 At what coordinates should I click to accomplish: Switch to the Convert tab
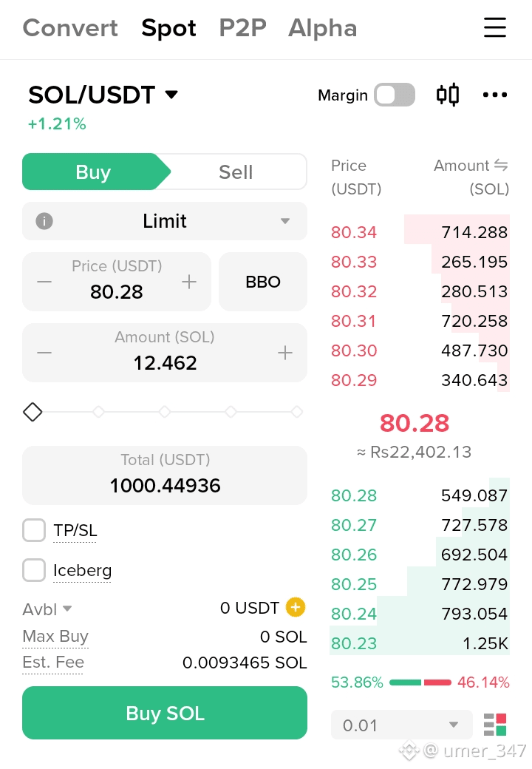coord(70,28)
